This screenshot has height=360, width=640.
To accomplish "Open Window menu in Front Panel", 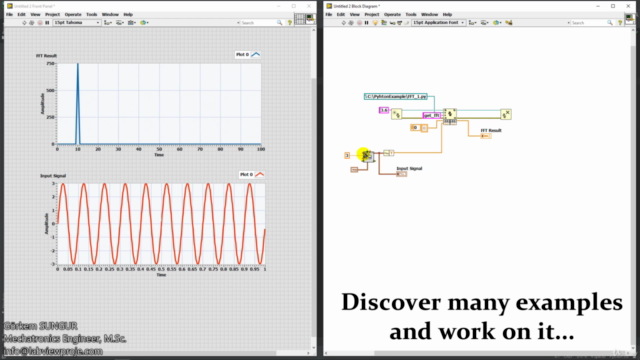I will pyautogui.click(x=110, y=14).
